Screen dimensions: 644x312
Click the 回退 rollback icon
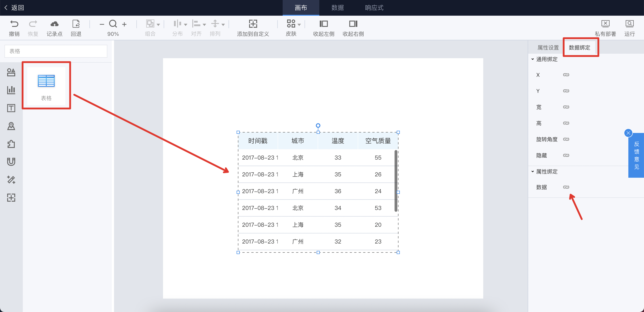pos(76,24)
